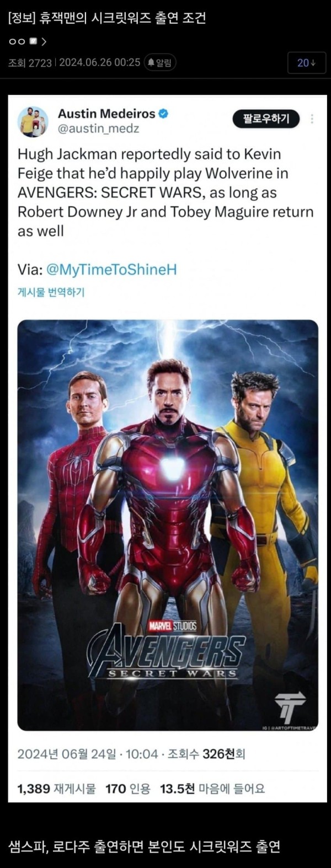Click 게시물 번역하기 translate link
The image size is (331, 868).
[x=51, y=292]
